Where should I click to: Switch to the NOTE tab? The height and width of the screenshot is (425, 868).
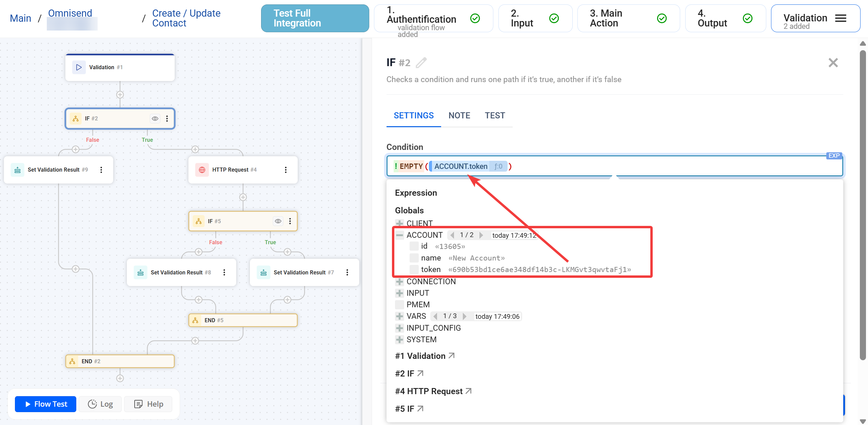coord(459,115)
